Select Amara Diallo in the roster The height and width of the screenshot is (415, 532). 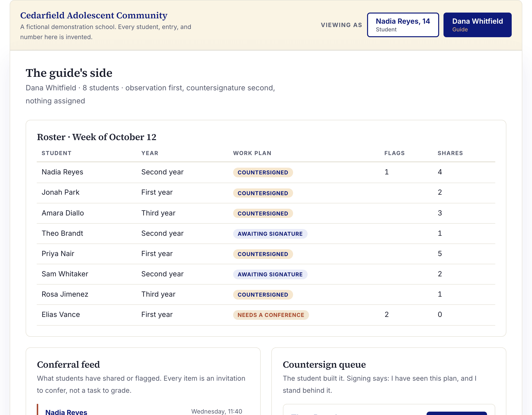(x=63, y=213)
